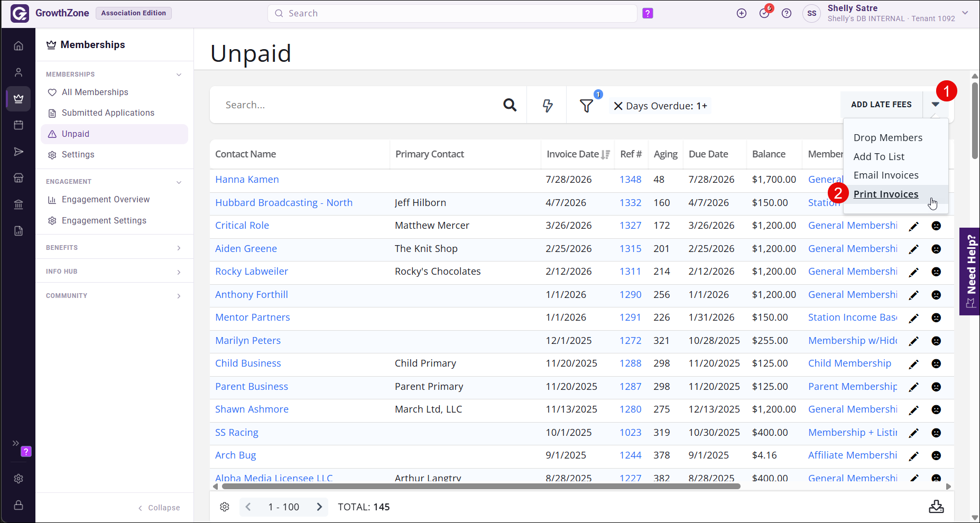980x523 pixels.
Task: Choose Print Invoices from the menu
Action: click(886, 194)
